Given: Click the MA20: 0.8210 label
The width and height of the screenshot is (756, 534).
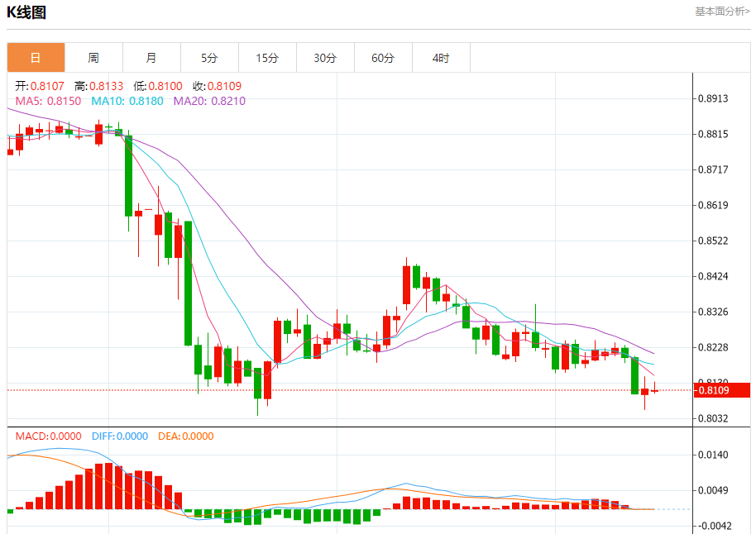Looking at the screenshot, I should click(209, 101).
